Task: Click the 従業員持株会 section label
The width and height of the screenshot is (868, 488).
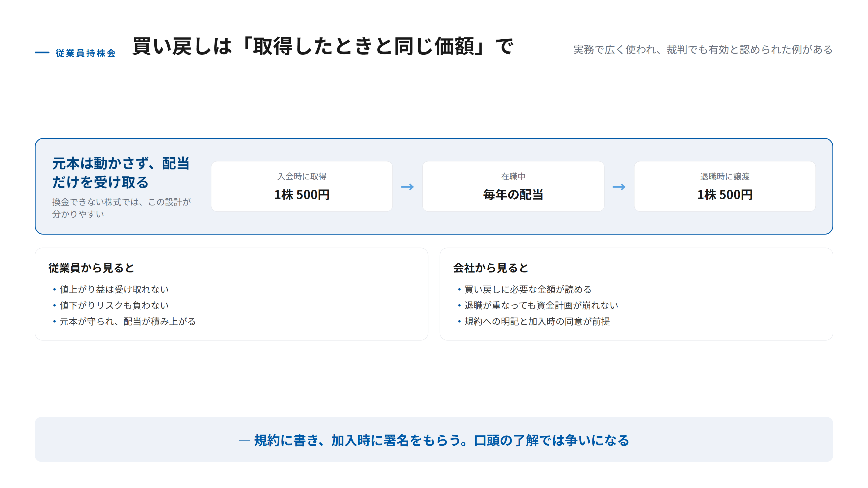Action: (86, 53)
